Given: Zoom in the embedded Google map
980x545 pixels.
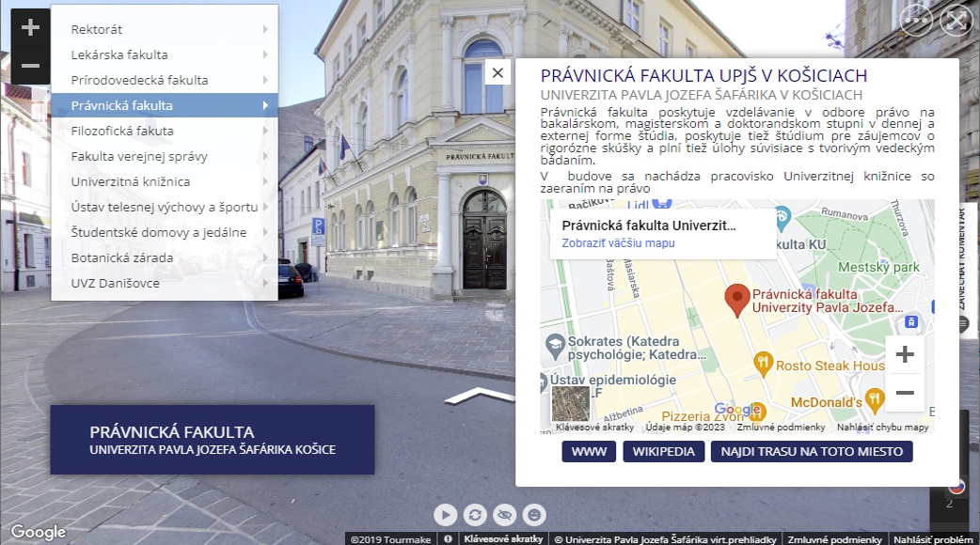Looking at the screenshot, I should coord(905,354).
